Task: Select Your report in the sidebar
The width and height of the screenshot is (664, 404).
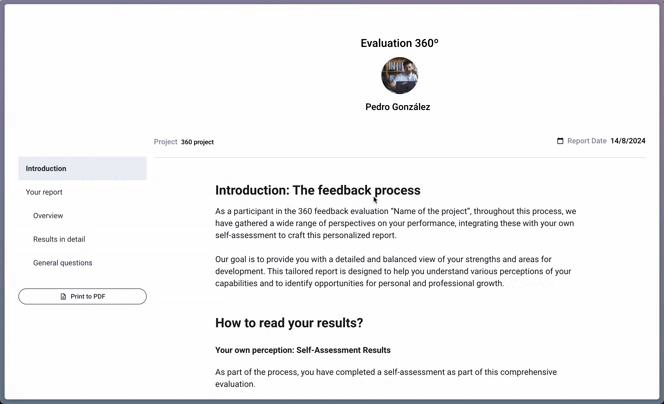Action: pyautogui.click(x=44, y=192)
